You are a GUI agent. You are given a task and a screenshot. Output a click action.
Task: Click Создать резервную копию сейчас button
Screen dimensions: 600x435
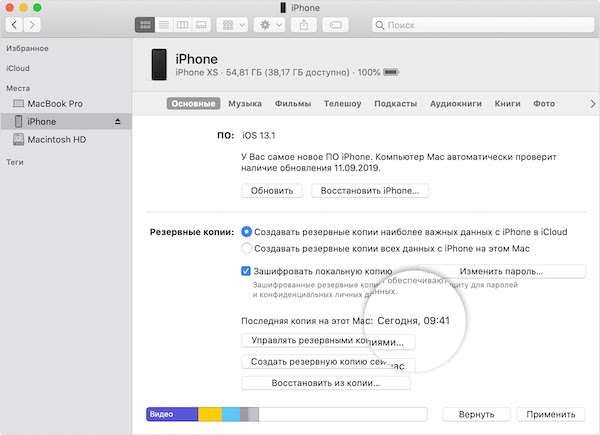pos(328,362)
